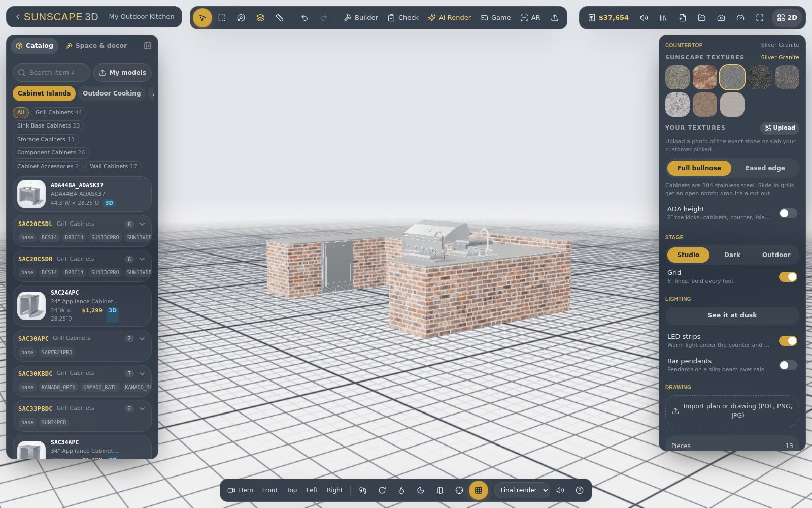
Task: Disable LED strips toggle
Action: (788, 341)
